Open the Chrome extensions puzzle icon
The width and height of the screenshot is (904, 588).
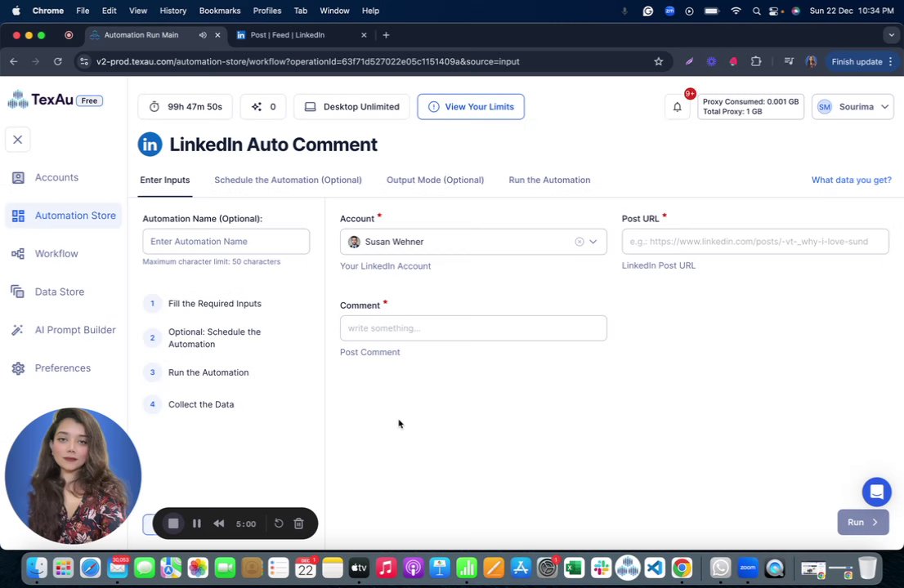click(x=756, y=61)
